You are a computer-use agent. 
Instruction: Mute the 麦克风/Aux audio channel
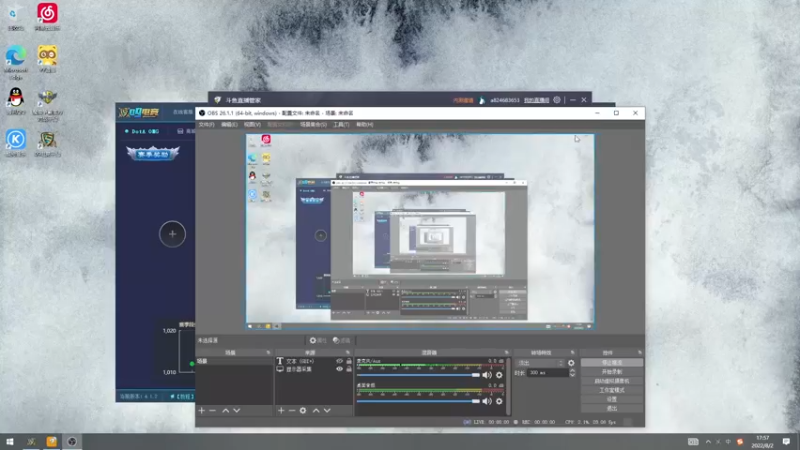tap(487, 375)
